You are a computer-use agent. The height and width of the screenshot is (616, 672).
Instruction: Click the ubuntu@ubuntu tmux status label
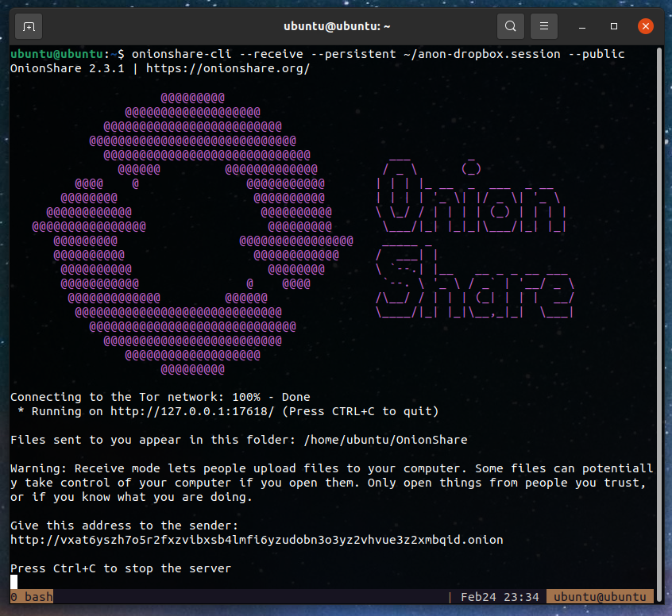[x=600, y=597]
